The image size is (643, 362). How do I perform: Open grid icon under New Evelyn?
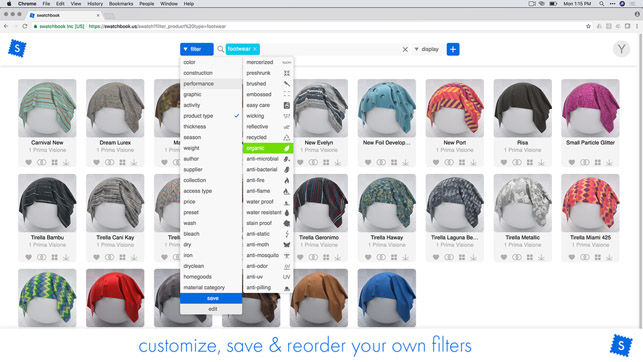click(x=326, y=162)
